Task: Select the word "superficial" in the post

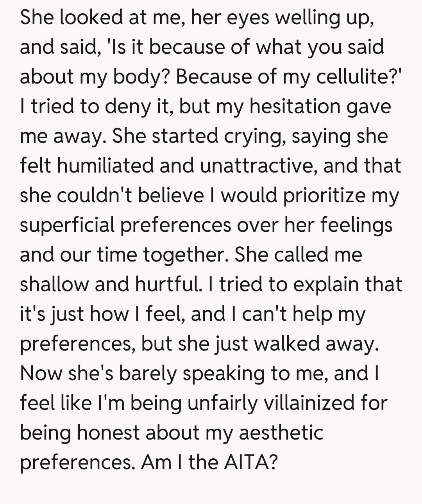Action: click(x=67, y=225)
